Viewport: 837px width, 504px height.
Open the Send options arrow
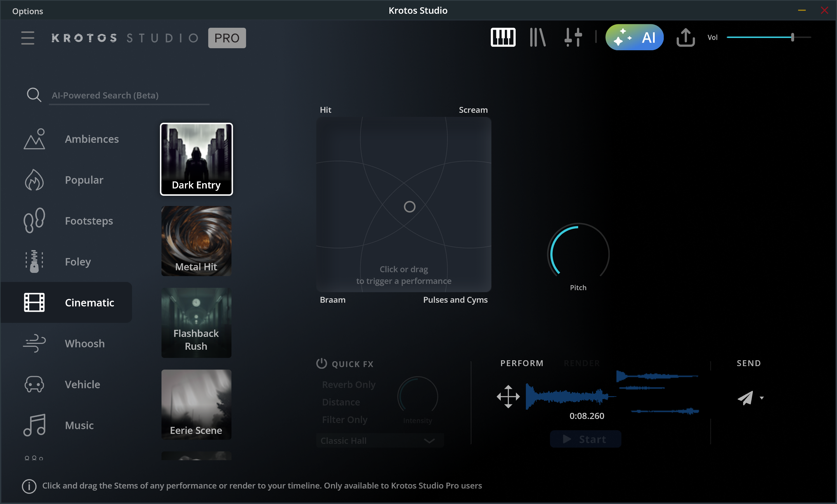(762, 398)
